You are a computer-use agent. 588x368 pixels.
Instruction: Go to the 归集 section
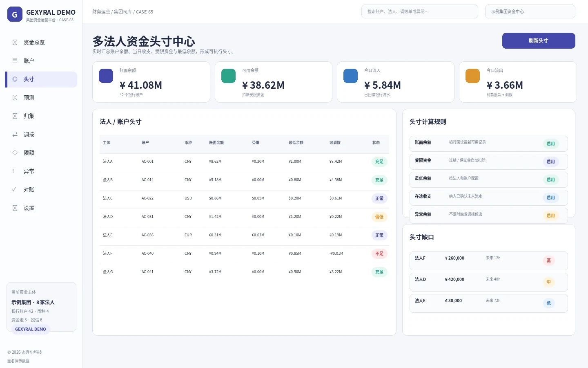[x=41, y=116]
